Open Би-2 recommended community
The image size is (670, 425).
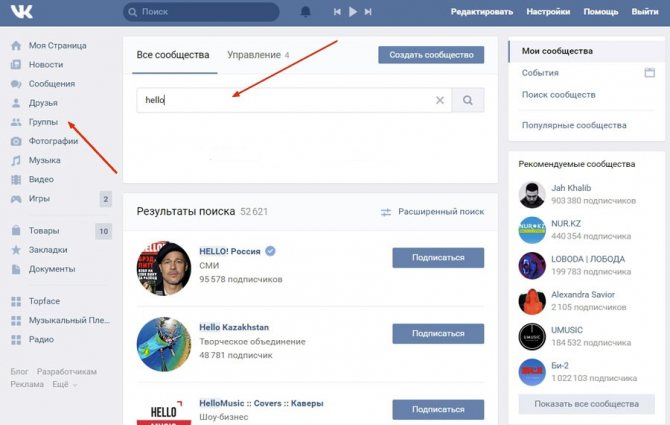click(x=560, y=365)
